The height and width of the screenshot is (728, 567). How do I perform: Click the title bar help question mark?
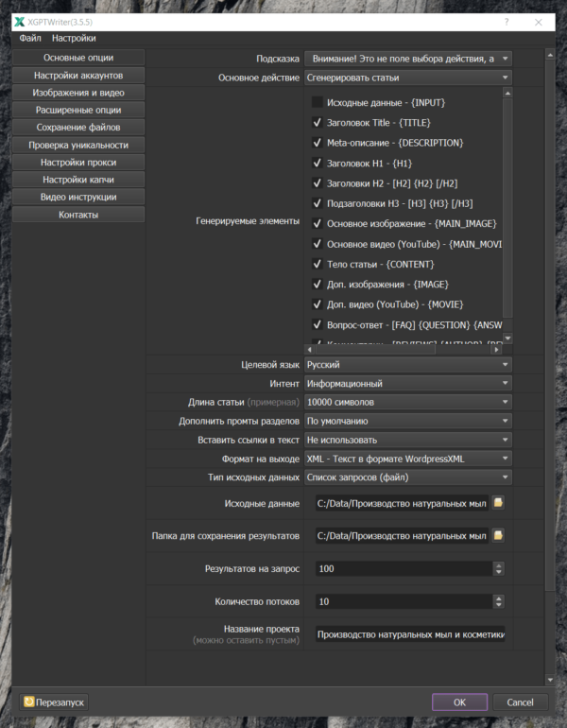507,22
